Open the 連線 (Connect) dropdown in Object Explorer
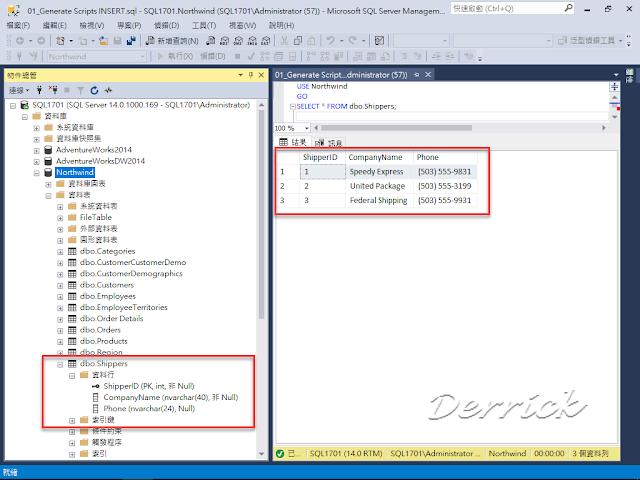Viewport: 640px width, 480px height. 19,90
